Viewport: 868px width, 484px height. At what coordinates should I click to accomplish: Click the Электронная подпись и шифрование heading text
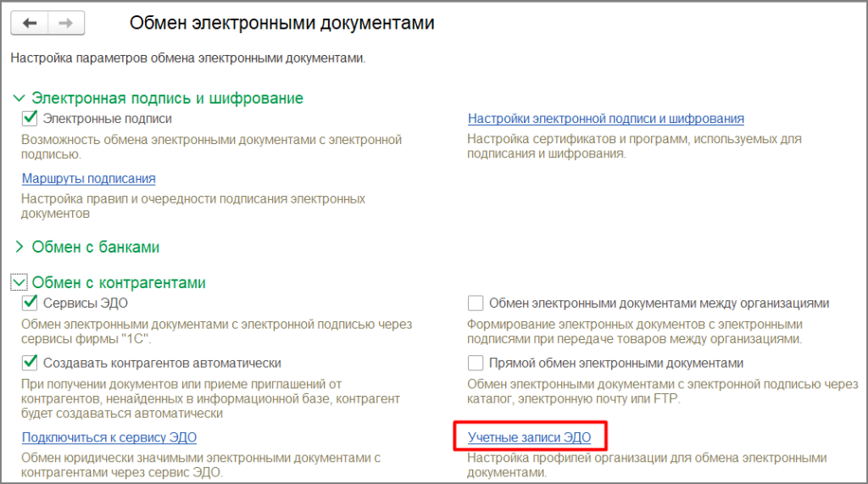167,98
